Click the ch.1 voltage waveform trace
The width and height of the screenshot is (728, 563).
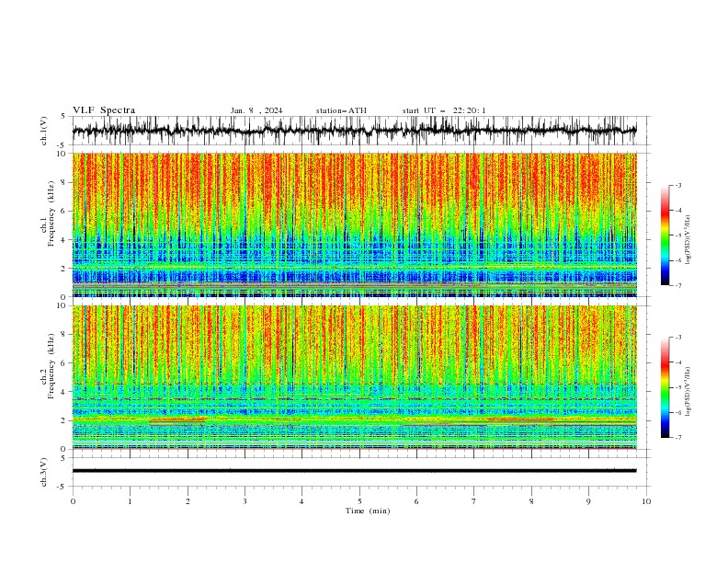coord(354,131)
